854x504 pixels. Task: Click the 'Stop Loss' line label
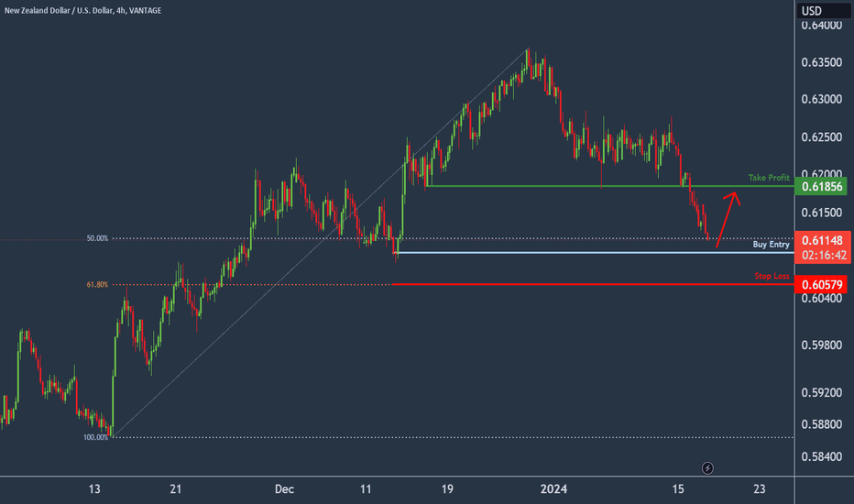[772, 276]
